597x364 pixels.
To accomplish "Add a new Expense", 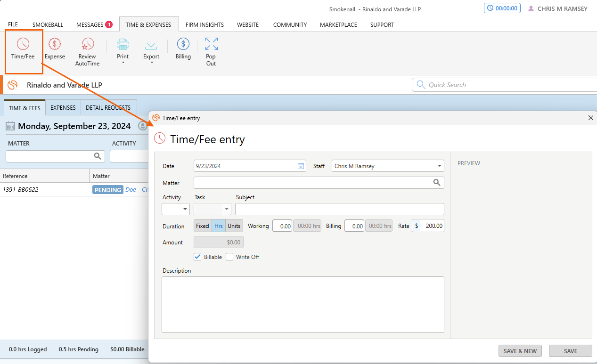I will click(55, 49).
